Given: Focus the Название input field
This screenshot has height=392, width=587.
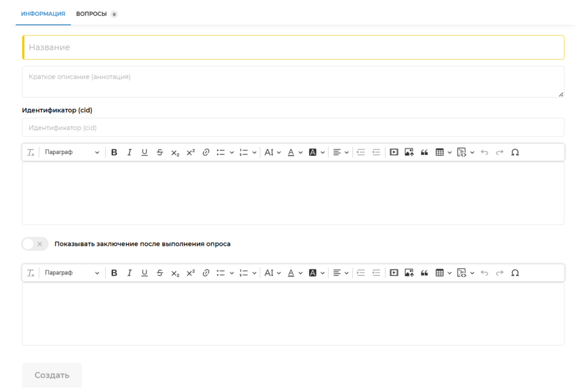Looking at the screenshot, I should (293, 48).
